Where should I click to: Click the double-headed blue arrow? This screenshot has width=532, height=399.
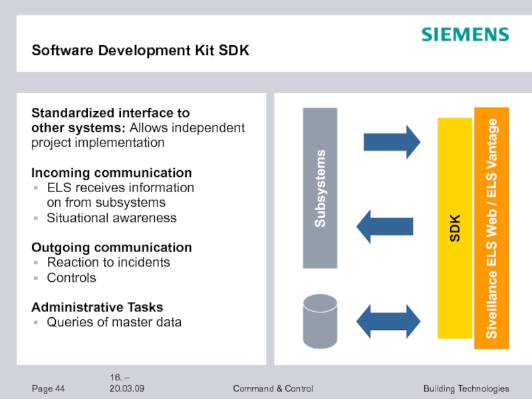[388, 321]
